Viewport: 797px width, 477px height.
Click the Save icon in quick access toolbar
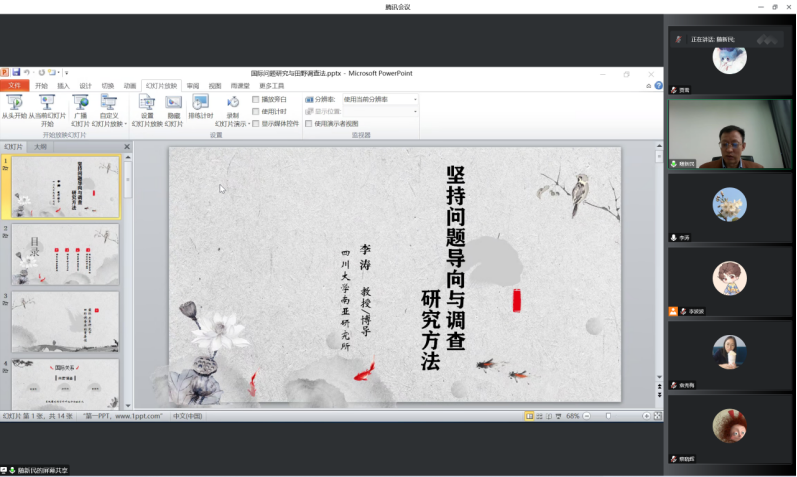click(15, 73)
